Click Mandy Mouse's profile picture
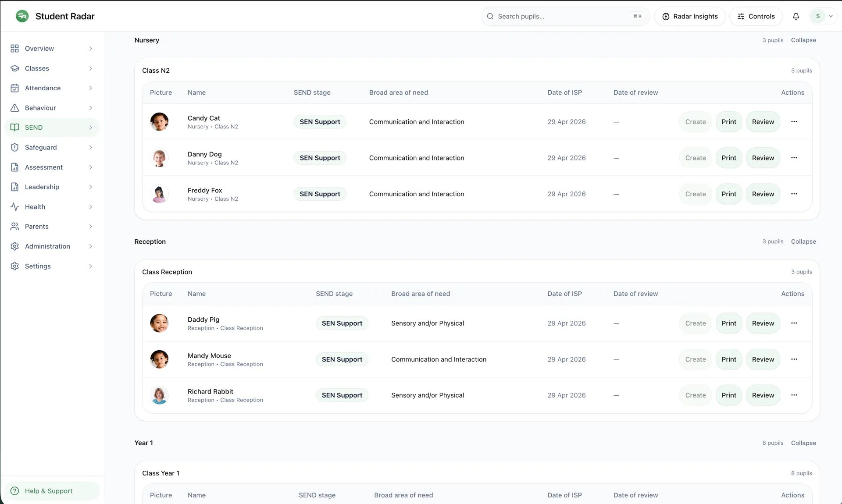This screenshot has height=504, width=842. coord(159,359)
